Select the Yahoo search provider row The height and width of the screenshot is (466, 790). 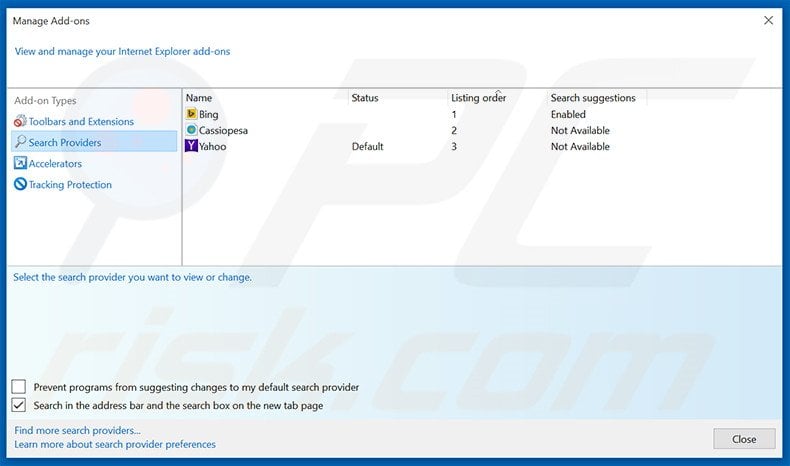416,147
